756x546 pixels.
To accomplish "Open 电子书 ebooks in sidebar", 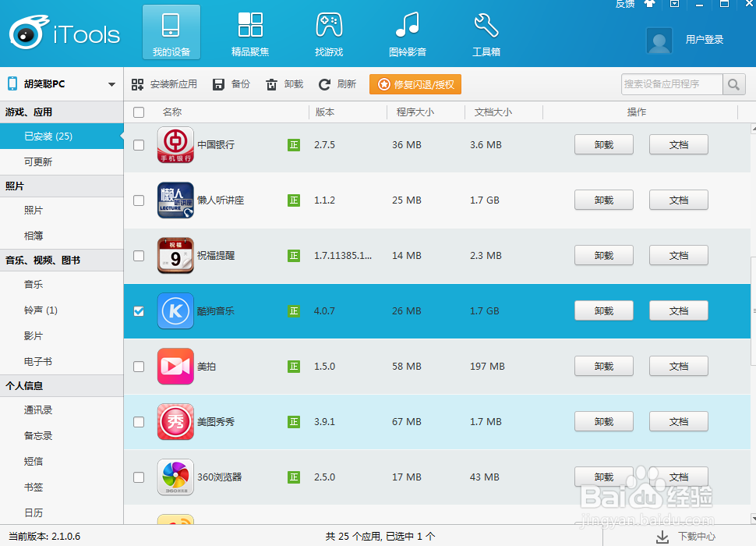I will coord(62,361).
